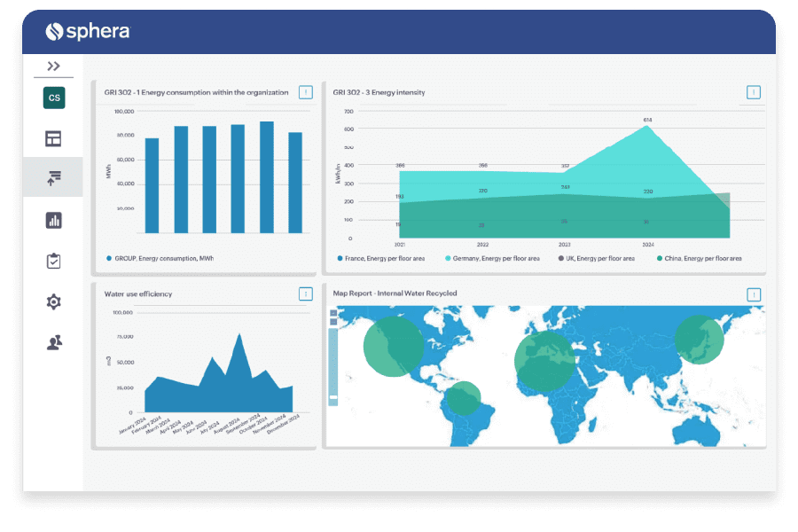The image size is (798, 532).
Task: Open the clipboard tasks icon
Action: click(x=54, y=261)
